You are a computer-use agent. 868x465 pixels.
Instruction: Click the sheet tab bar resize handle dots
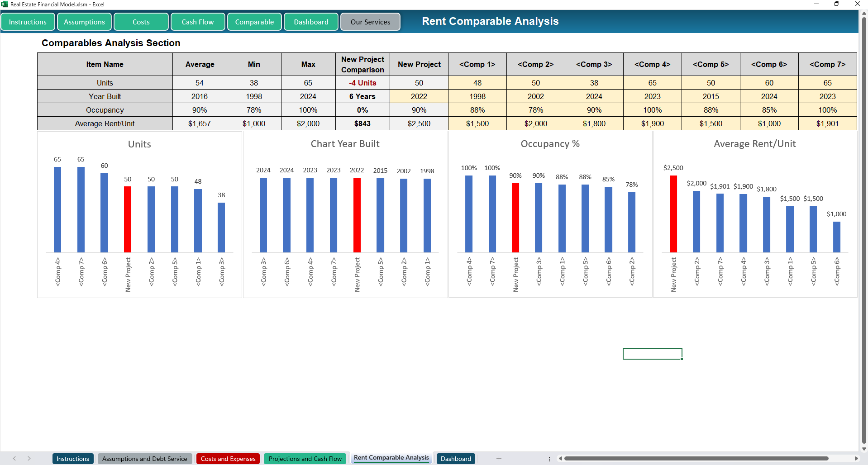[x=549, y=459]
